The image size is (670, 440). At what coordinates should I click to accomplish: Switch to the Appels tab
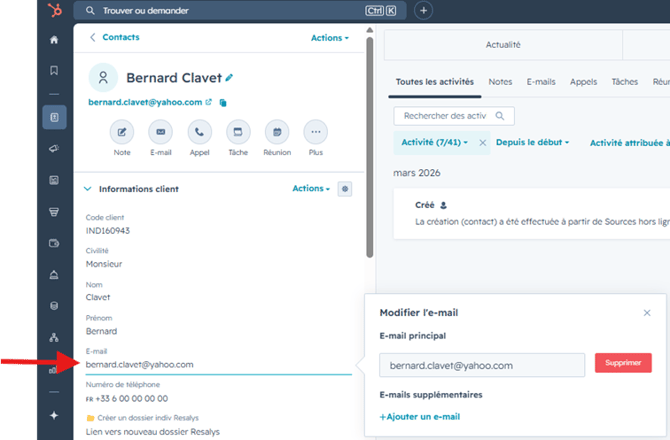click(x=583, y=82)
